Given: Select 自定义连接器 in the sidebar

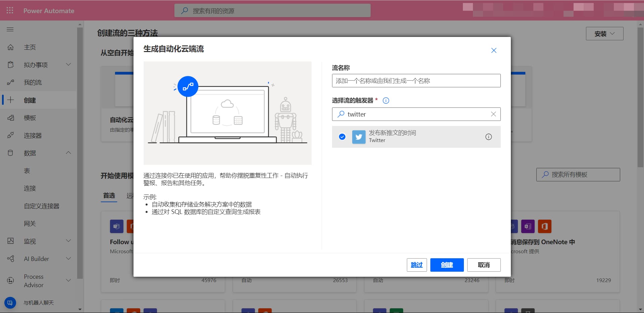Looking at the screenshot, I should 42,206.
